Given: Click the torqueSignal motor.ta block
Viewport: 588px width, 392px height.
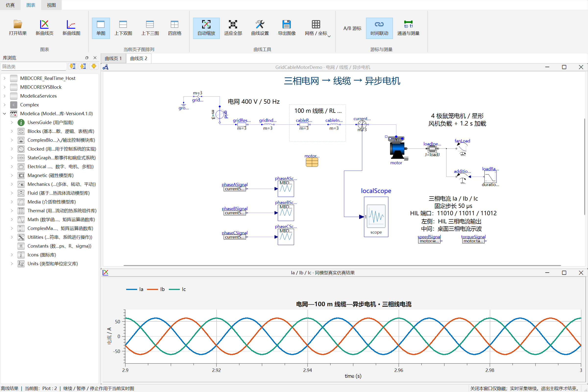Looking at the screenshot, I should point(473,241).
